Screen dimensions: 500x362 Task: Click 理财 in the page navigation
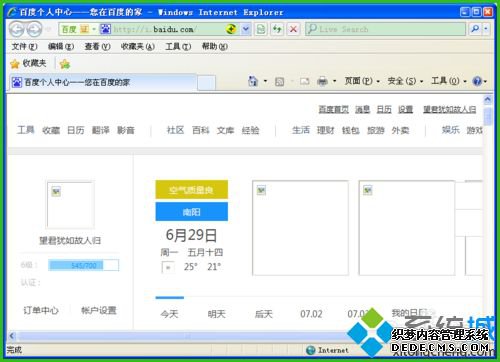coord(325,130)
